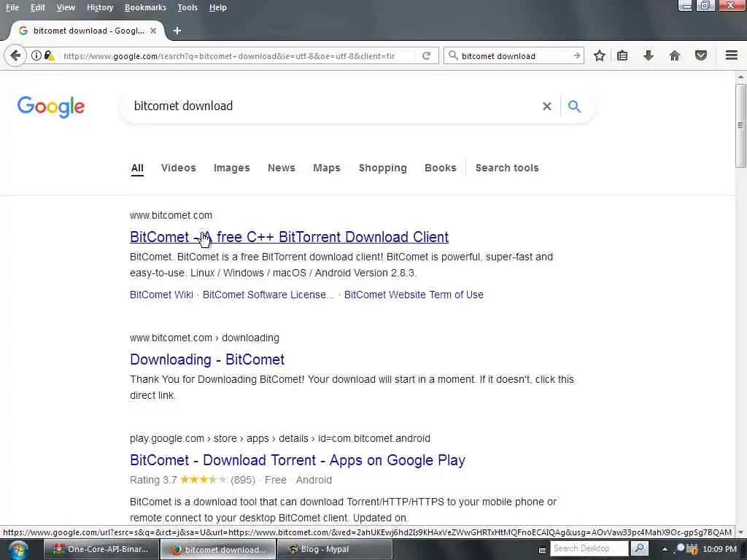Open a new tab with plus button
This screenshot has width=747, height=560.
coord(177,31)
